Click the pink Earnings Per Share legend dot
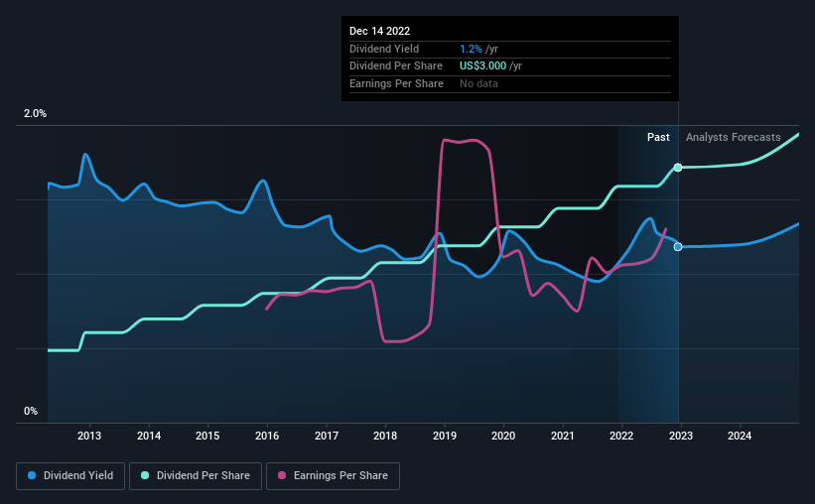 [x=282, y=475]
